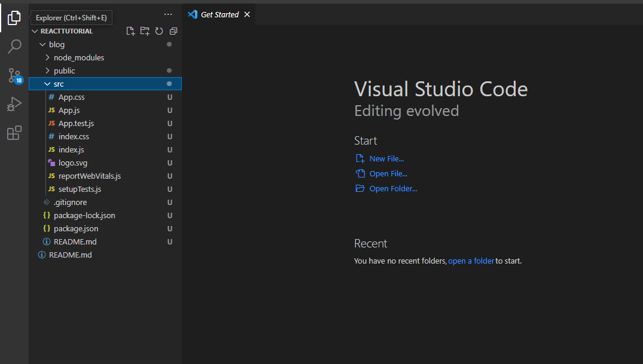Click the Open File... link under Start
643x364 pixels.
click(x=388, y=173)
